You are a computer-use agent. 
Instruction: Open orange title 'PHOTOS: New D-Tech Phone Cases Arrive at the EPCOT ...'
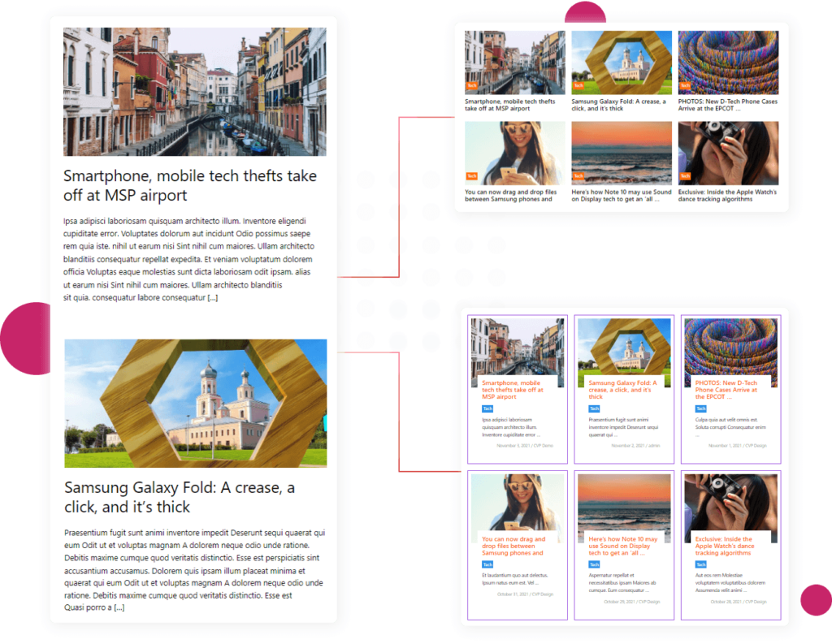(x=726, y=390)
